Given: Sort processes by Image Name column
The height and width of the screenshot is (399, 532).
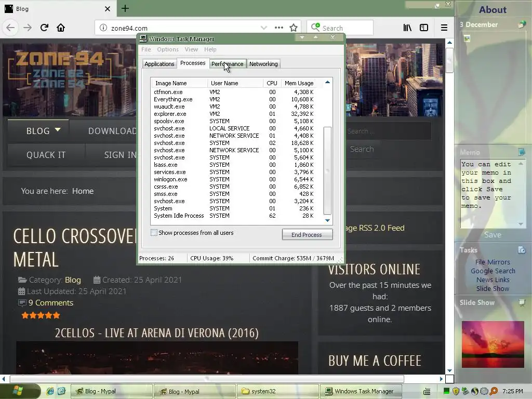Looking at the screenshot, I should click(x=179, y=83).
